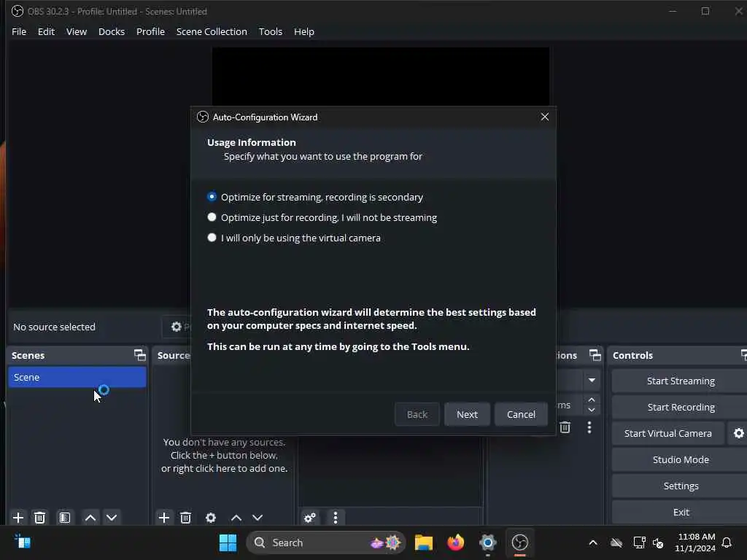Remove source trash icon in Sources dock
747x560 pixels.
pos(185,518)
